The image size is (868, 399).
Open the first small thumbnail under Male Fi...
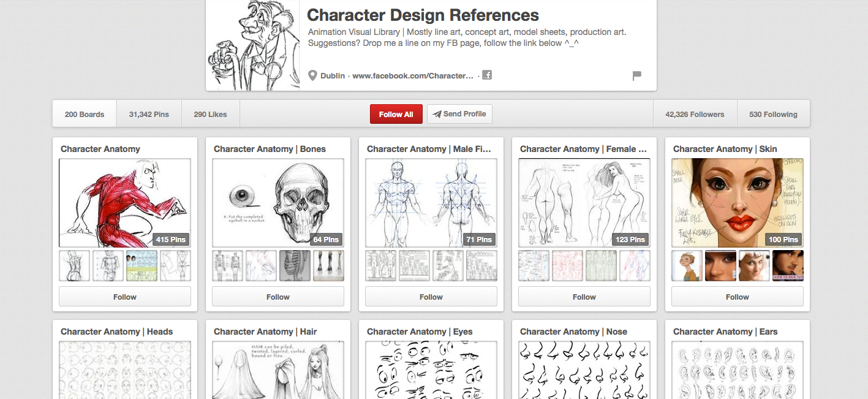coord(381,265)
